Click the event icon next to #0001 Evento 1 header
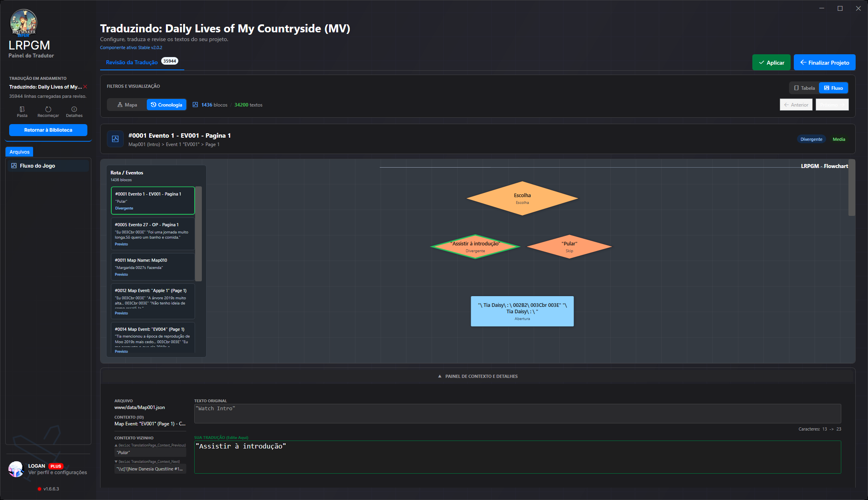The width and height of the screenshot is (868, 500). pos(115,139)
